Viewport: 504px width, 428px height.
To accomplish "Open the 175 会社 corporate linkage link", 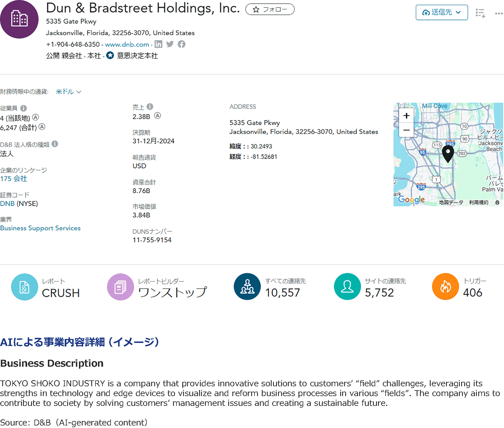I will click(x=13, y=179).
